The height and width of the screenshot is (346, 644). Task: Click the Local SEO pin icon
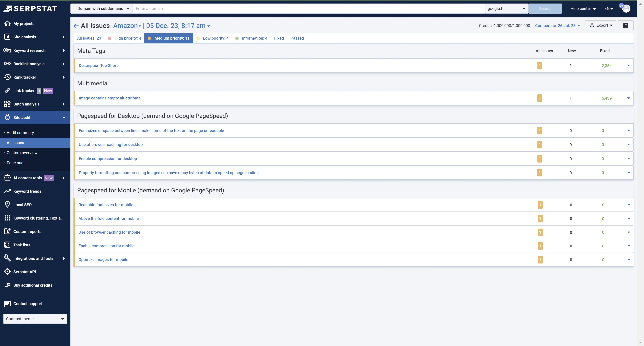7,204
